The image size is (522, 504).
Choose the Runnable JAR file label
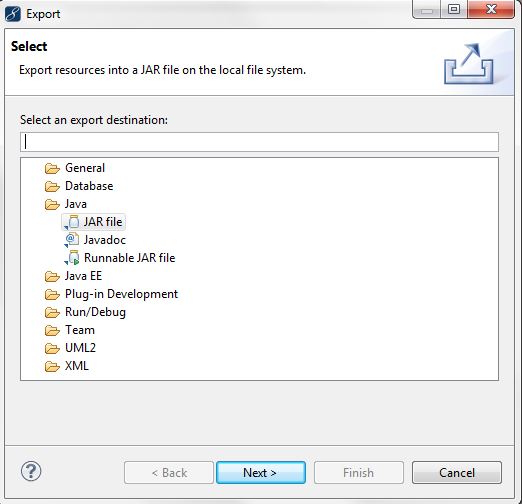[x=129, y=258]
